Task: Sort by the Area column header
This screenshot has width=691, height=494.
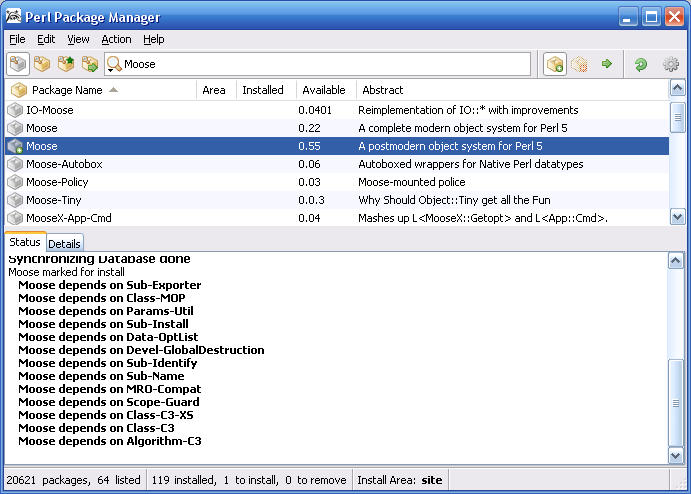Action: pos(216,90)
